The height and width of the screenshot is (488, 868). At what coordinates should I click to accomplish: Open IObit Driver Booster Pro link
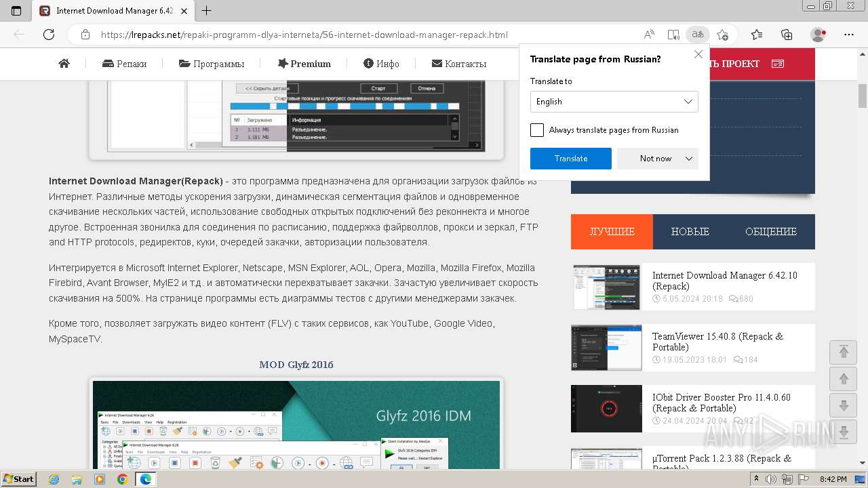click(722, 403)
